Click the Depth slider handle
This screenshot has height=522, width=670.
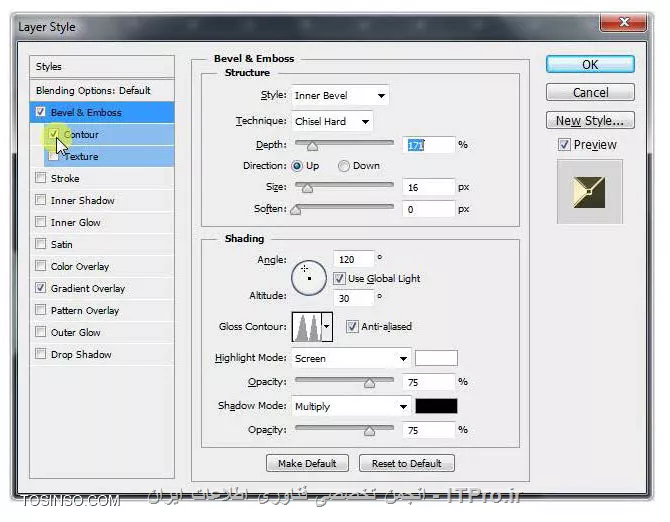point(312,147)
